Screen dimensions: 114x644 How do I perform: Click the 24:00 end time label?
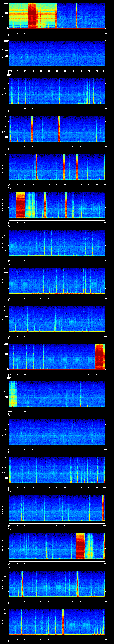point(105,71)
